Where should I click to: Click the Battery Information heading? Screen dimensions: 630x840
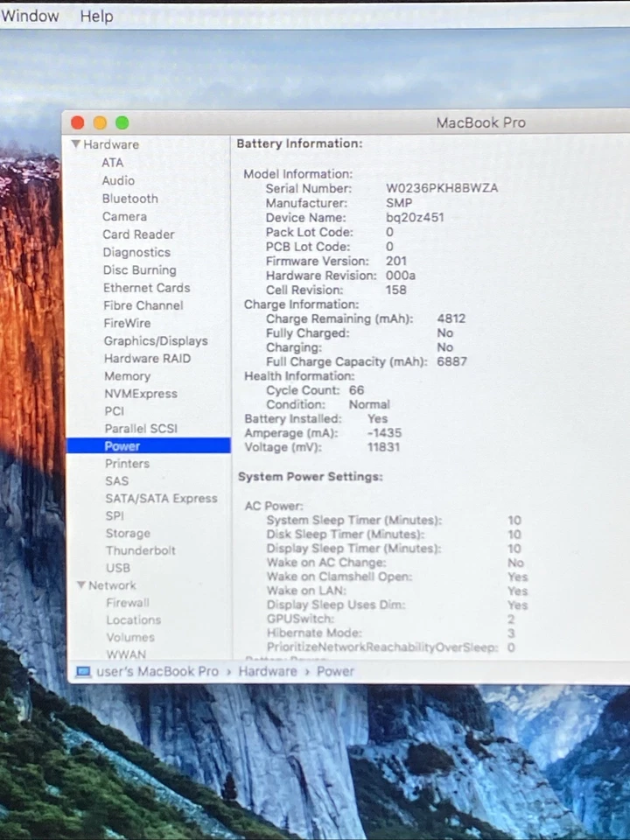[x=299, y=143]
